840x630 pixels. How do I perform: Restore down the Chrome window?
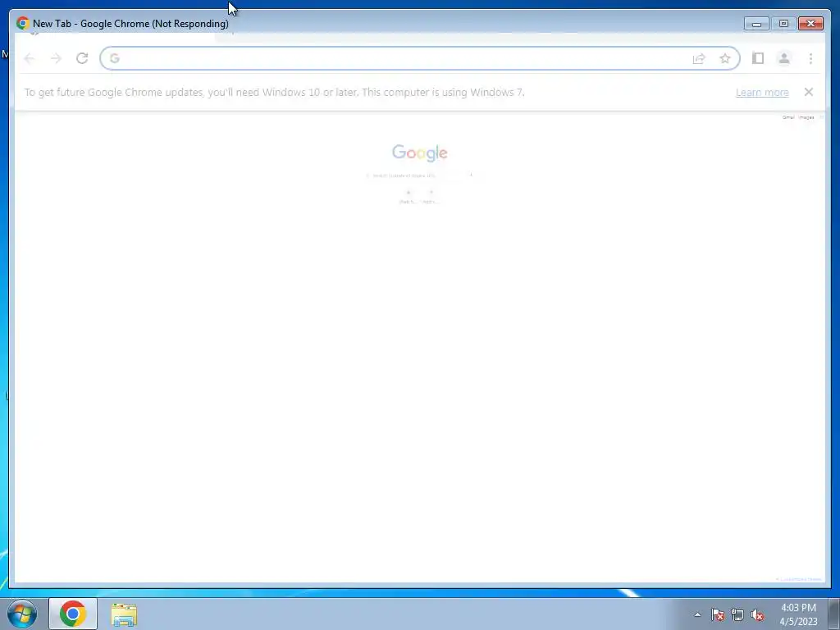point(783,24)
